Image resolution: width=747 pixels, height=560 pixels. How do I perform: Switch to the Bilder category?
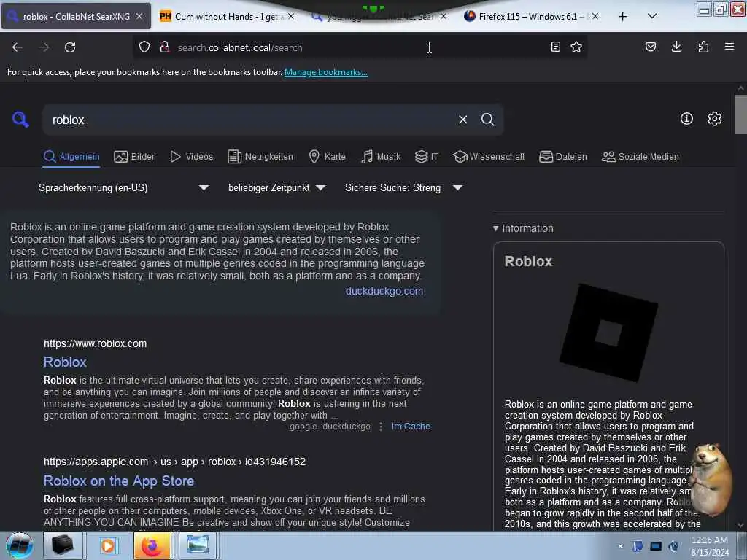coord(134,157)
